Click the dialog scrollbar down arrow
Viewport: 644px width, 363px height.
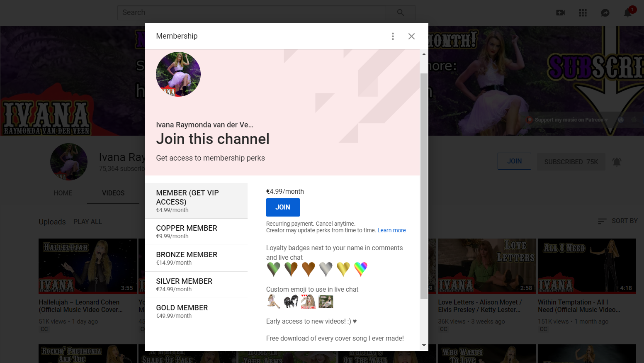424,345
